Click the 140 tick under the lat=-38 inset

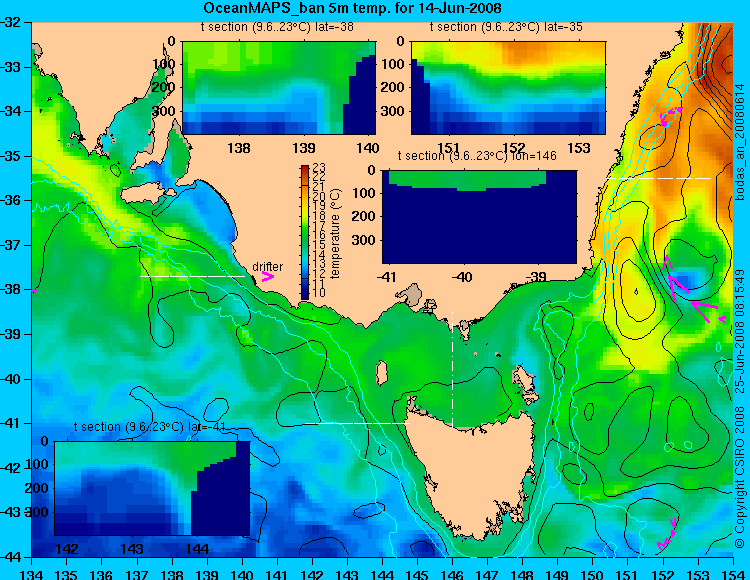(368, 148)
